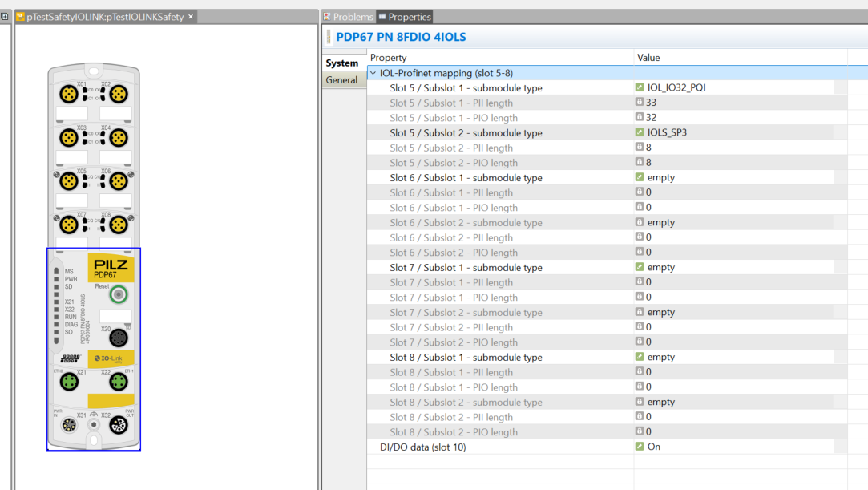Image resolution: width=868 pixels, height=490 pixels.
Task: Select the row Slot 6 / Subslot 1 - submodule type
Action: [x=608, y=178]
